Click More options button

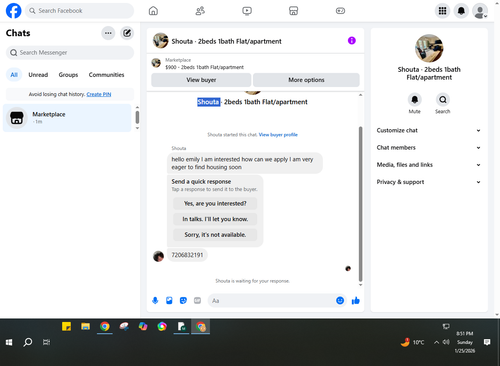306,80
